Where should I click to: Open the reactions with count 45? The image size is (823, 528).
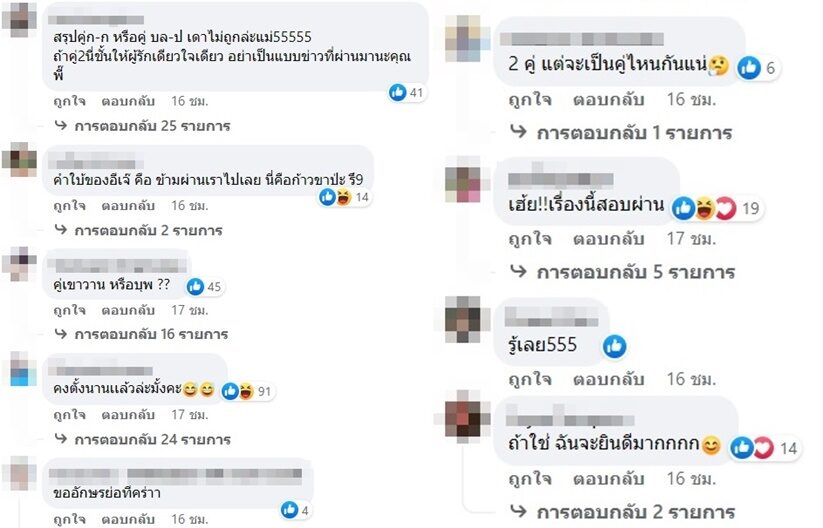tap(205, 287)
